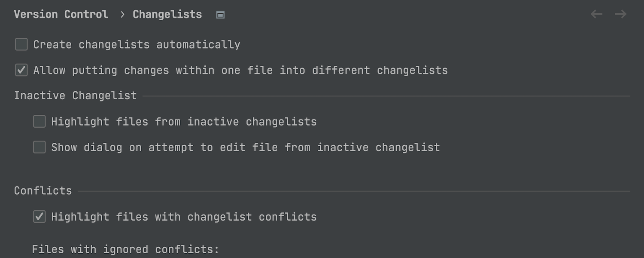
Task: Click the 'Highlight files with changelist conflicts' label
Action: coord(184,217)
